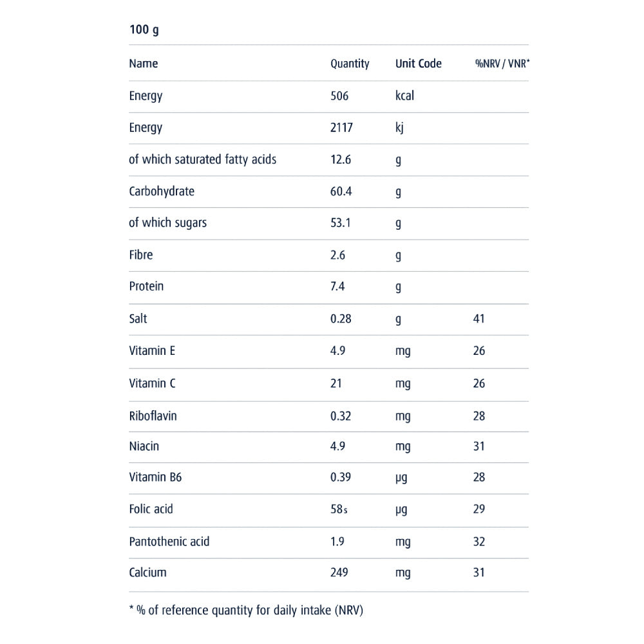
Task: Click the NRV reference quantity footnote
Action: [x=251, y=611]
